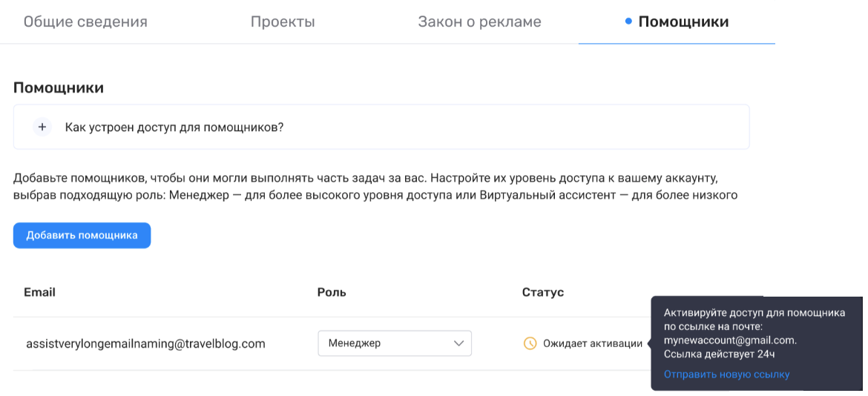Click the assistverylongemailnaming@travelblog.com email cell

tap(145, 343)
